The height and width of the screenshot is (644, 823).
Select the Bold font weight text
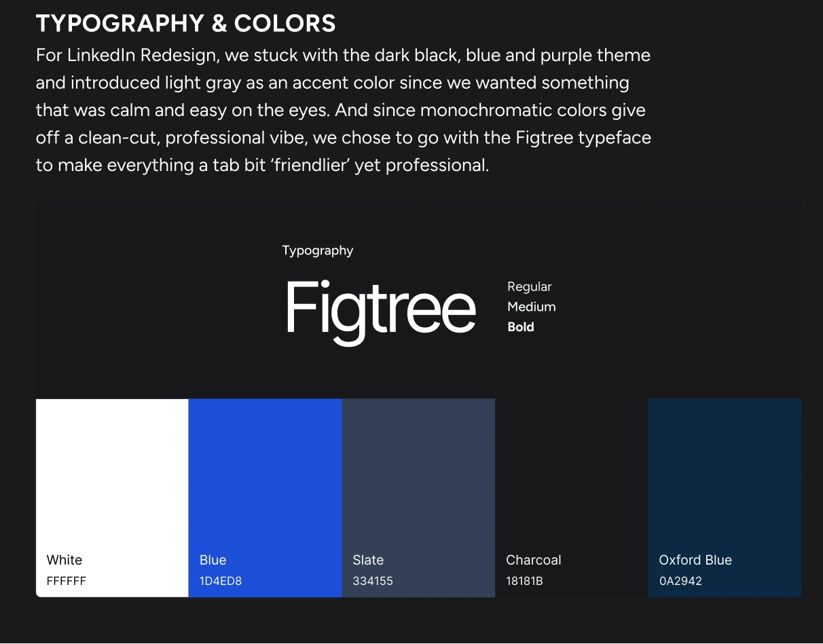coord(521,327)
